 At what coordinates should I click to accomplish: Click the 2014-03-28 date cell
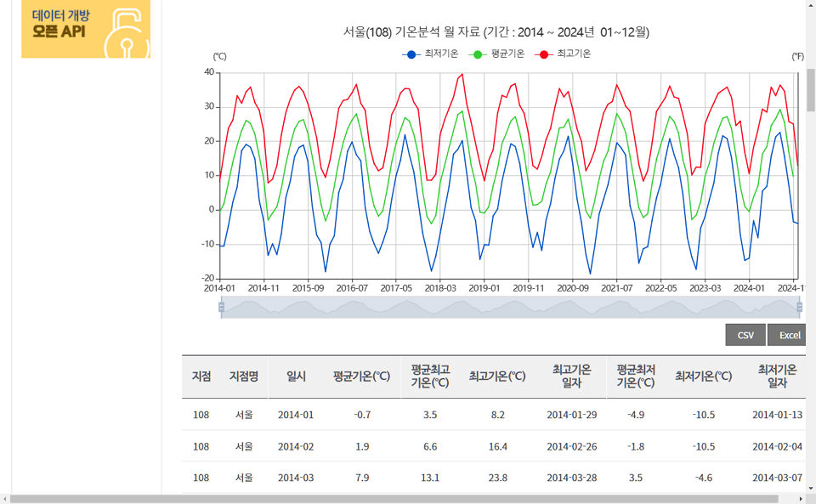[572, 478]
